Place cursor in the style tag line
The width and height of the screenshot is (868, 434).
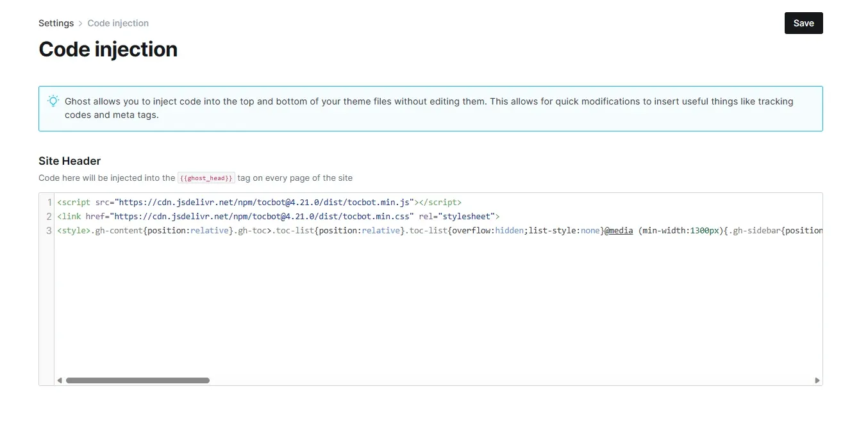pyautogui.click(x=439, y=230)
